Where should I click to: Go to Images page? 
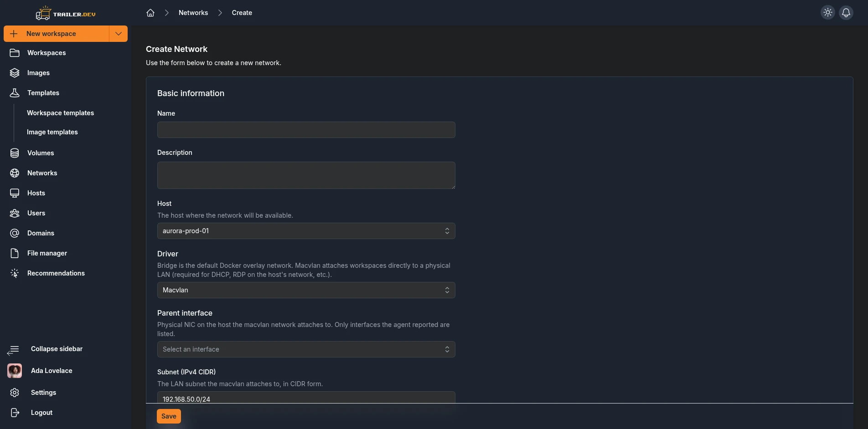click(38, 73)
